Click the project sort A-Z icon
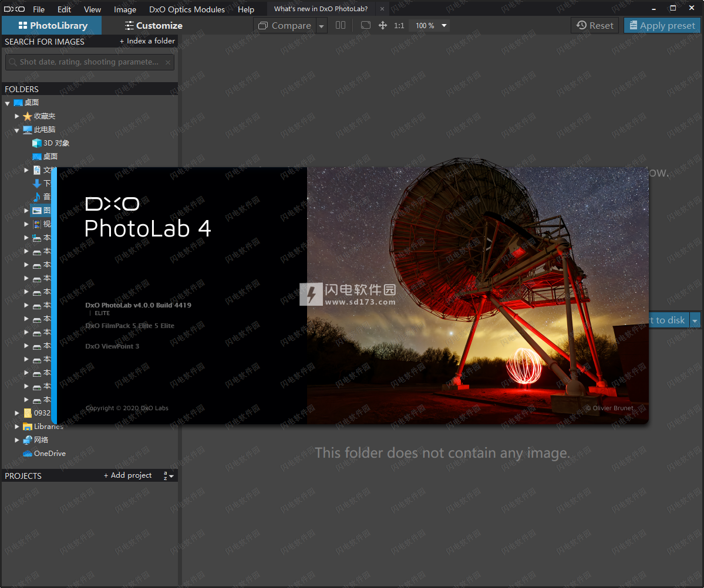Screen dimensions: 704x588 click(169, 476)
